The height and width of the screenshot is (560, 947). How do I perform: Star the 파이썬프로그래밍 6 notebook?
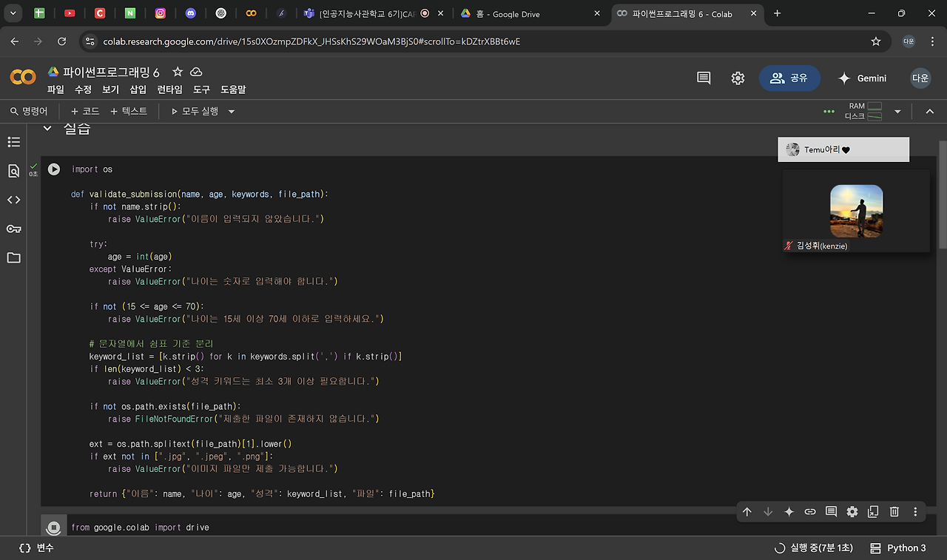pos(177,72)
